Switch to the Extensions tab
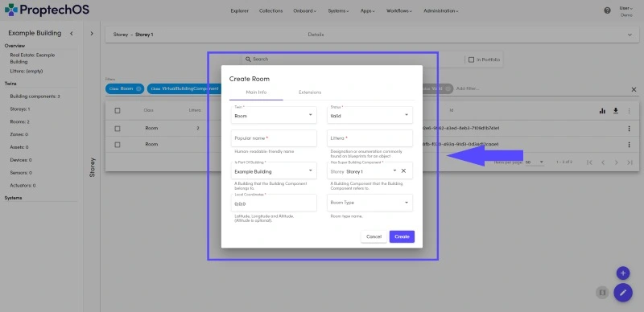The image size is (644, 312). point(310,92)
